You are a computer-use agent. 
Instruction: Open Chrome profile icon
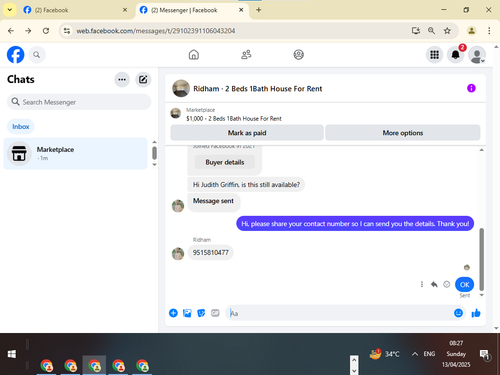[471, 31]
